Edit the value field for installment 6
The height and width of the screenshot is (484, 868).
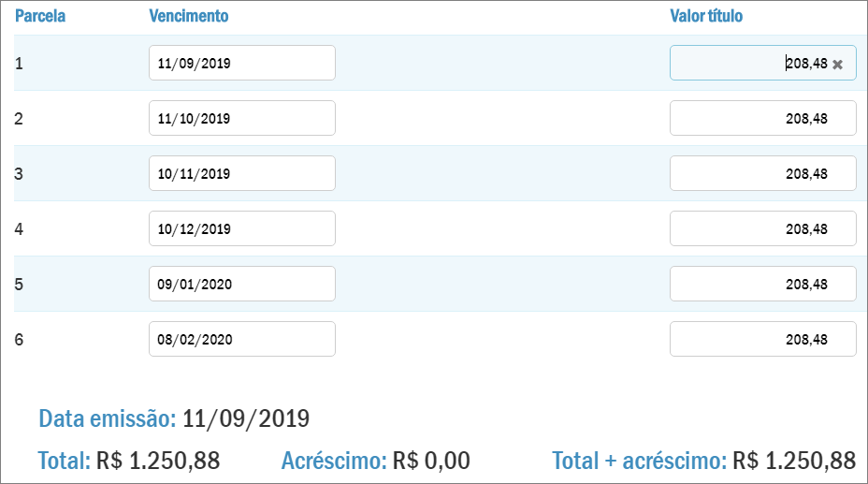[762, 340]
